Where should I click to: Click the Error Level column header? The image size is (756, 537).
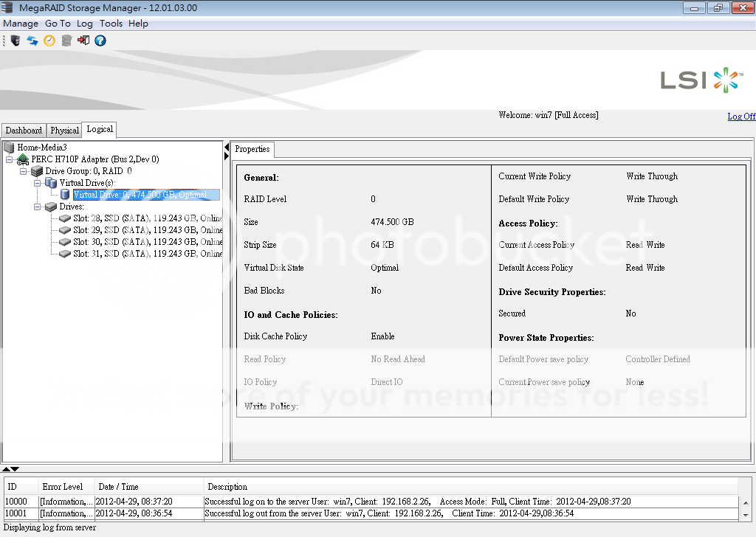point(66,487)
